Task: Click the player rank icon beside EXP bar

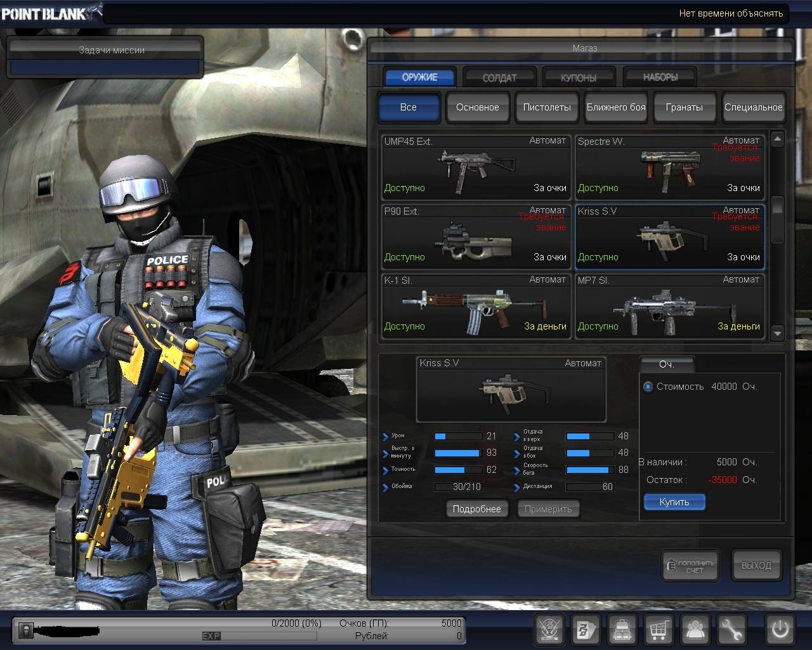Action: click(25, 630)
